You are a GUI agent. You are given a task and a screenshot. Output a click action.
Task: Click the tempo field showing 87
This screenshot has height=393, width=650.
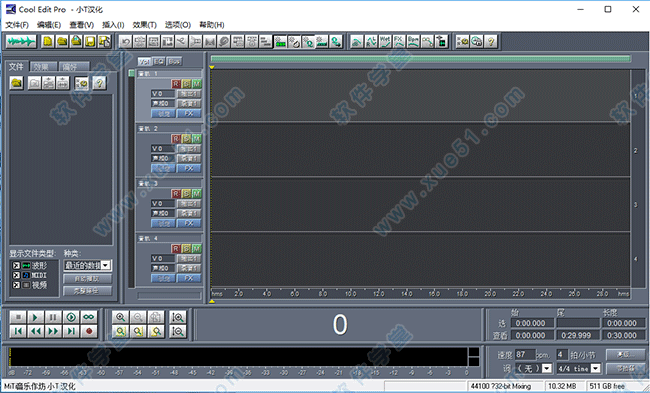tap(525, 355)
